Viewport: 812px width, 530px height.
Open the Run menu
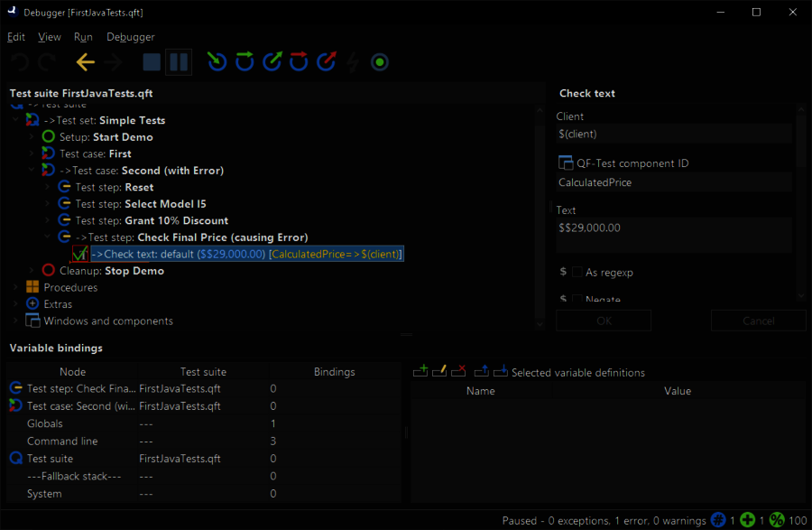click(x=83, y=37)
